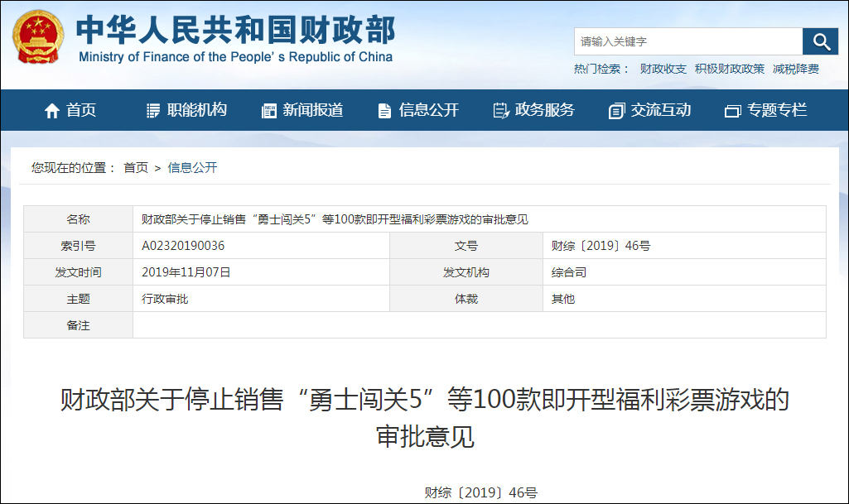Click 财综〔2019〕46号 below the headline
The height and width of the screenshot is (504, 849).
tap(480, 492)
